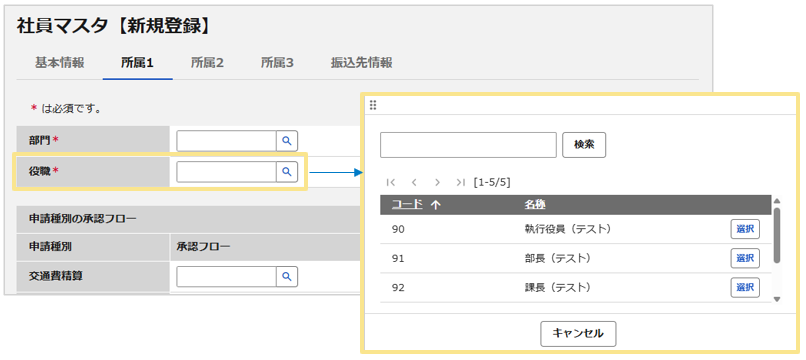The width and height of the screenshot is (806, 360).
Task: Select 部長(テスト) with its 選択 button
Action: (x=745, y=258)
